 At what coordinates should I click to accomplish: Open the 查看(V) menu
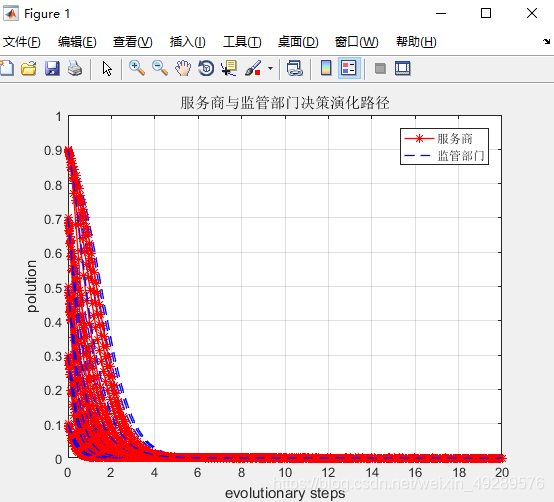click(x=132, y=42)
